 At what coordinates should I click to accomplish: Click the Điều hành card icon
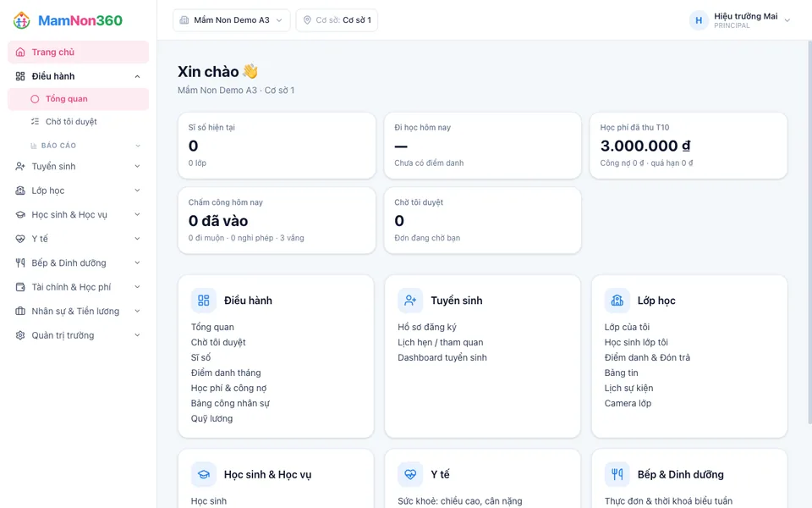coord(204,301)
